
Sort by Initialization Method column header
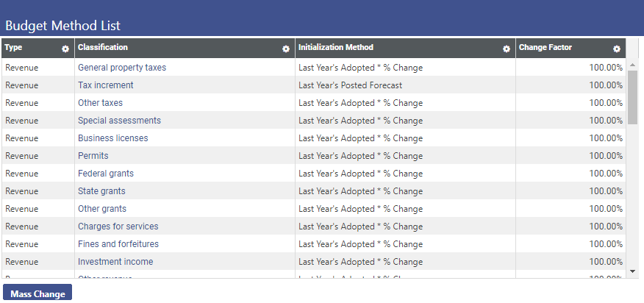click(x=336, y=48)
